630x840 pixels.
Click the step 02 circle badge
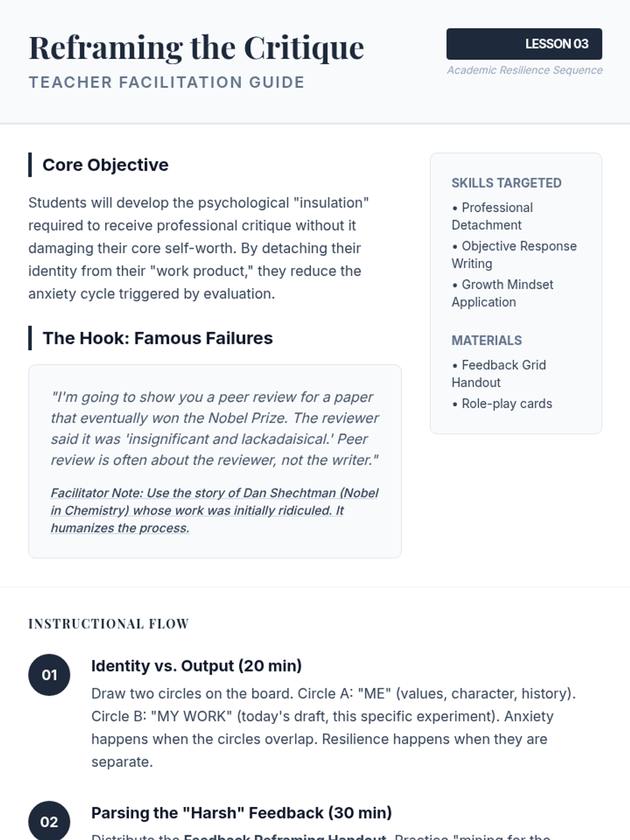click(x=49, y=821)
